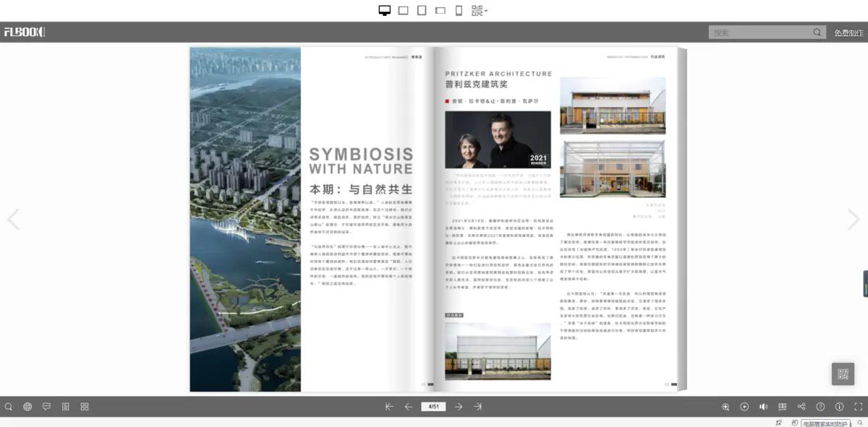Open the help question mark icon
This screenshot has width=868, height=427.
[x=820, y=407]
